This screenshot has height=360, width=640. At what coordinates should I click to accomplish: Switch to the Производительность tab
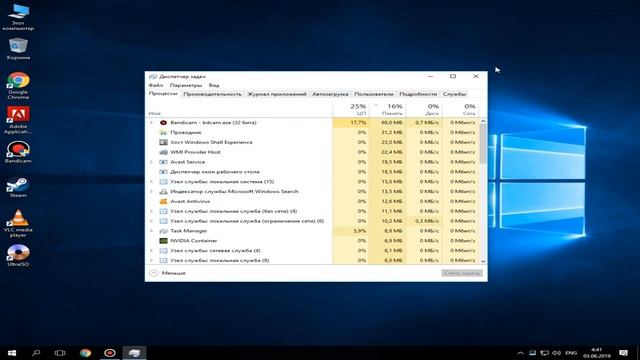coord(212,94)
